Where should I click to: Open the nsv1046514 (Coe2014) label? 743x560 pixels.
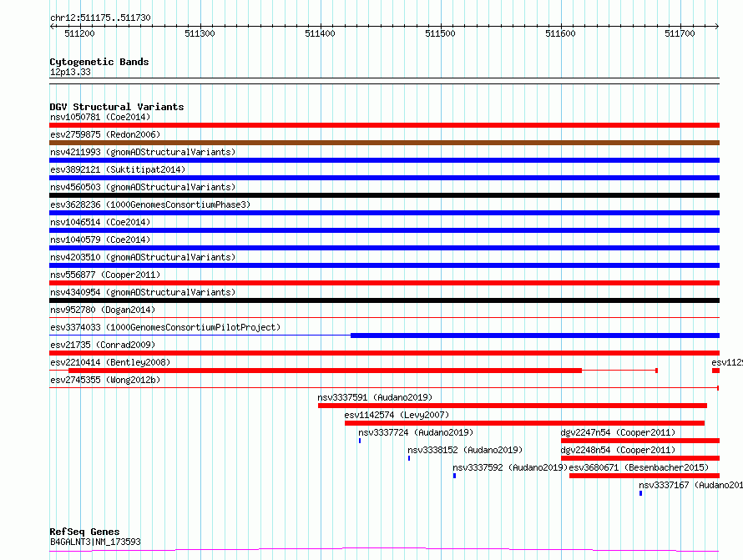100,222
